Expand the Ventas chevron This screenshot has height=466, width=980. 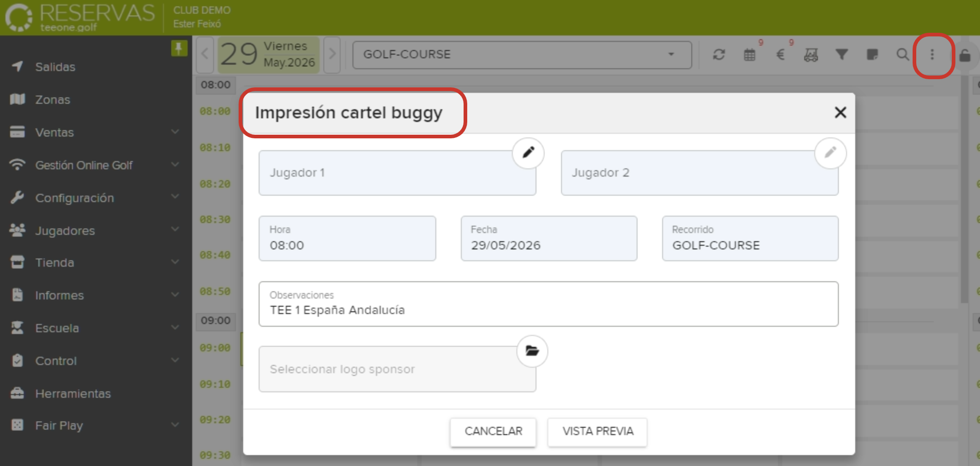175,132
